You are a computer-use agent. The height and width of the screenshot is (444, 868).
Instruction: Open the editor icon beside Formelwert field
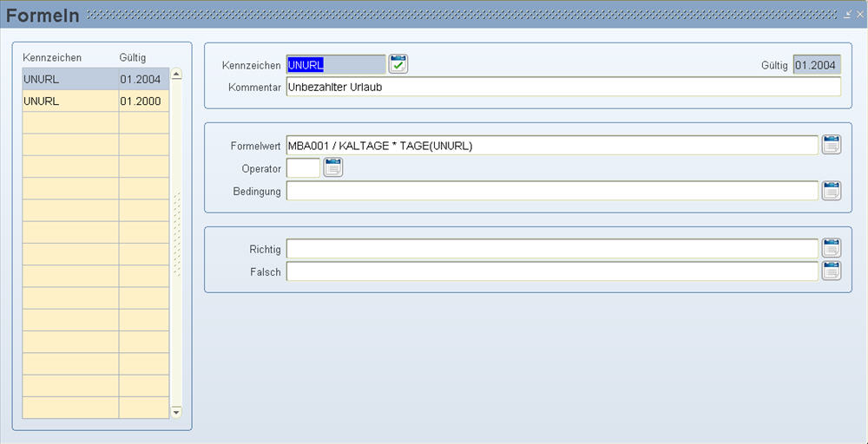pos(831,145)
